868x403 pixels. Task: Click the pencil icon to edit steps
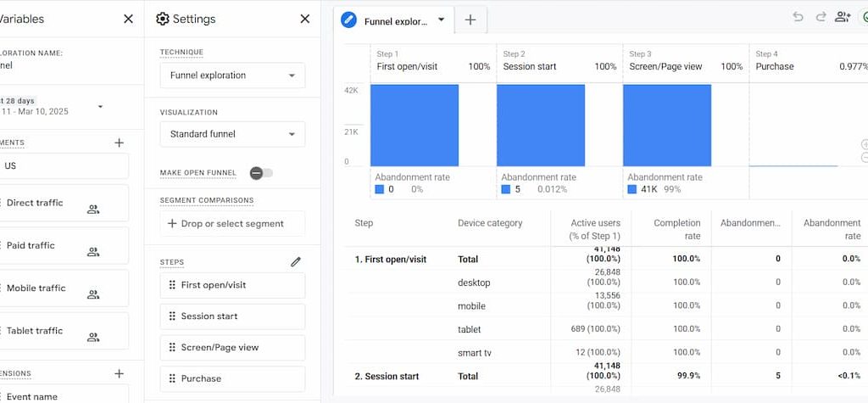coord(296,262)
